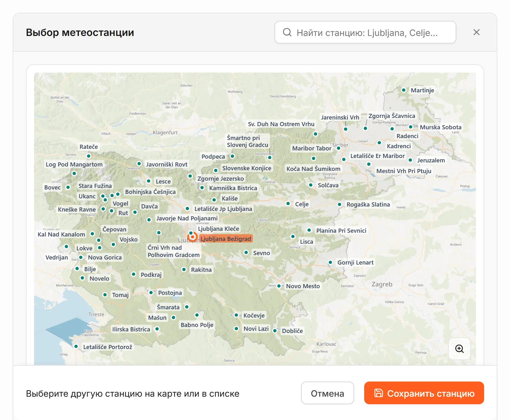Screen dimensions: 510x420
Task: Select the Sevno station marker
Action: pos(246,253)
